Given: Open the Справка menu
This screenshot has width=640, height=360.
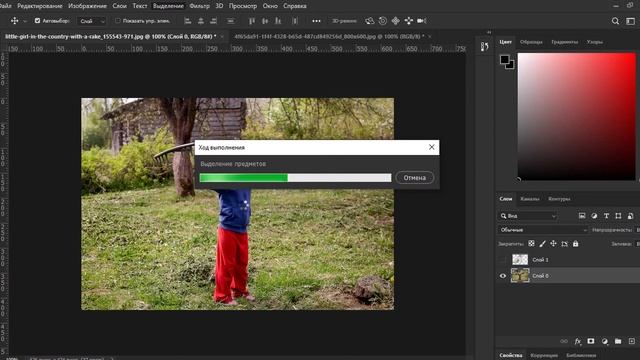Looking at the screenshot, I should [x=295, y=6].
